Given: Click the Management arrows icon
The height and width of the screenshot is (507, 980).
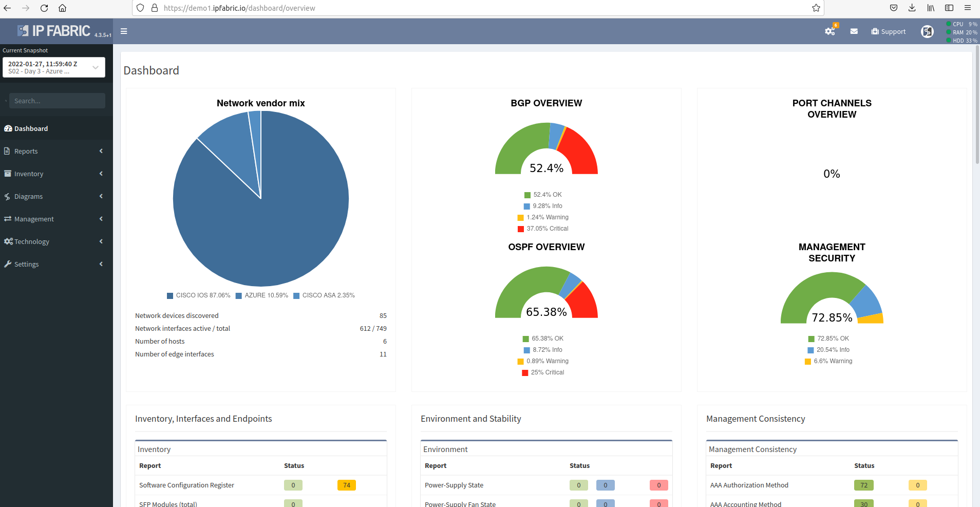Looking at the screenshot, I should 8,219.
